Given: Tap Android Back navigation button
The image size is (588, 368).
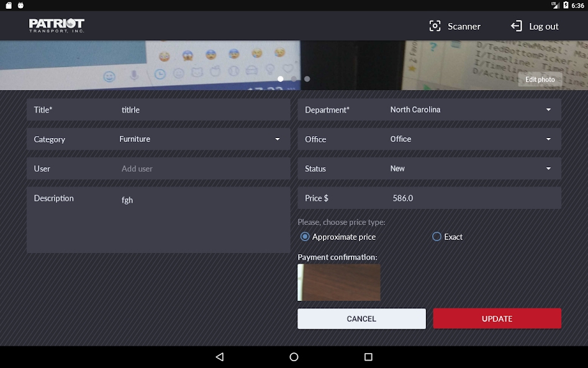Looking at the screenshot, I should pos(220,357).
